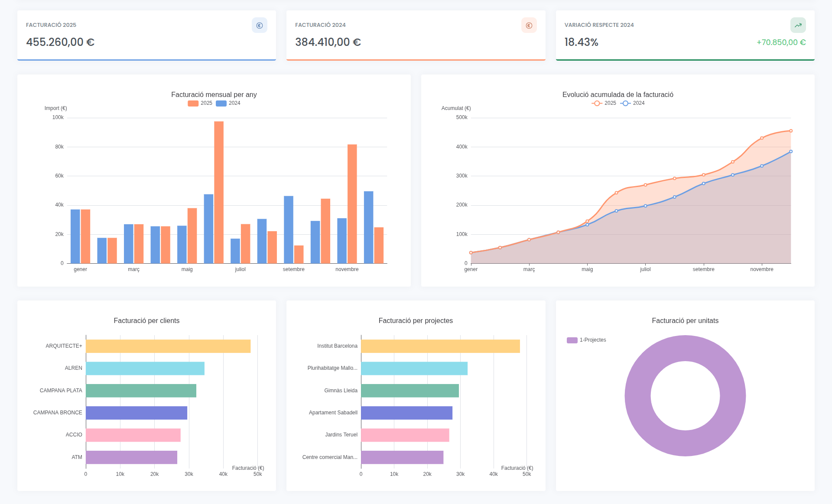832x504 pixels.
Task: Click the last 2025 point on accumulated line
Action: tap(791, 131)
